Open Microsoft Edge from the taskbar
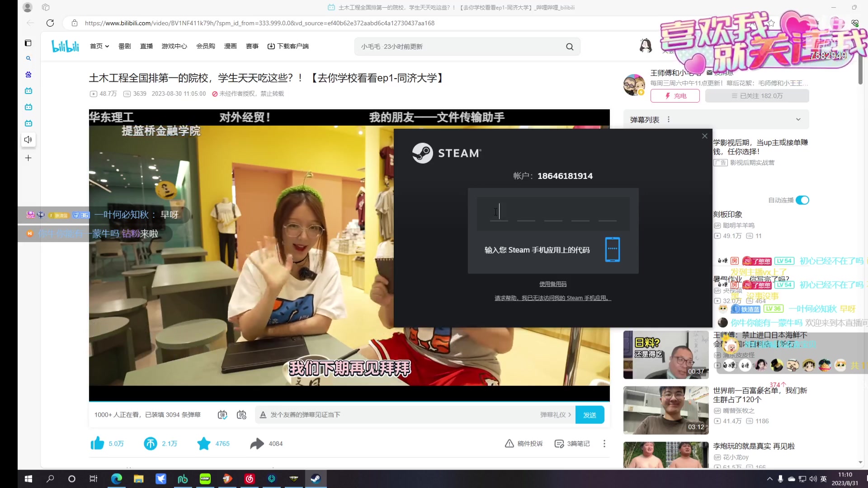The image size is (868, 488). tap(117, 479)
